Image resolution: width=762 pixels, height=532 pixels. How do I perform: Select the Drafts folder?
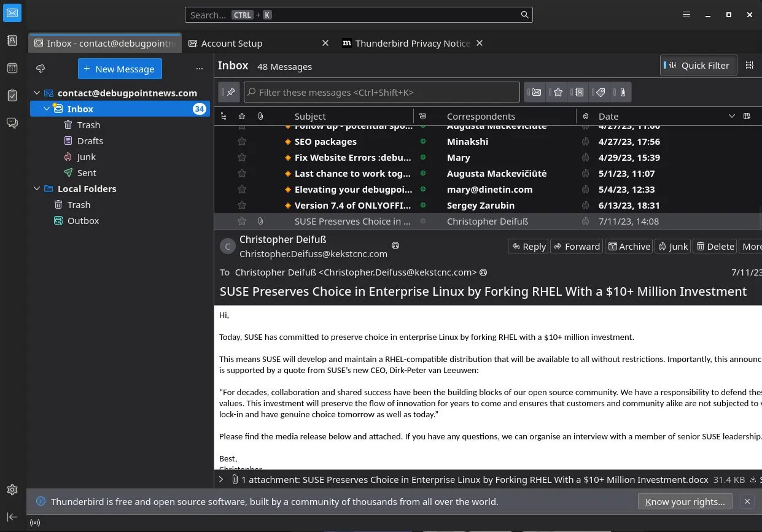90,141
